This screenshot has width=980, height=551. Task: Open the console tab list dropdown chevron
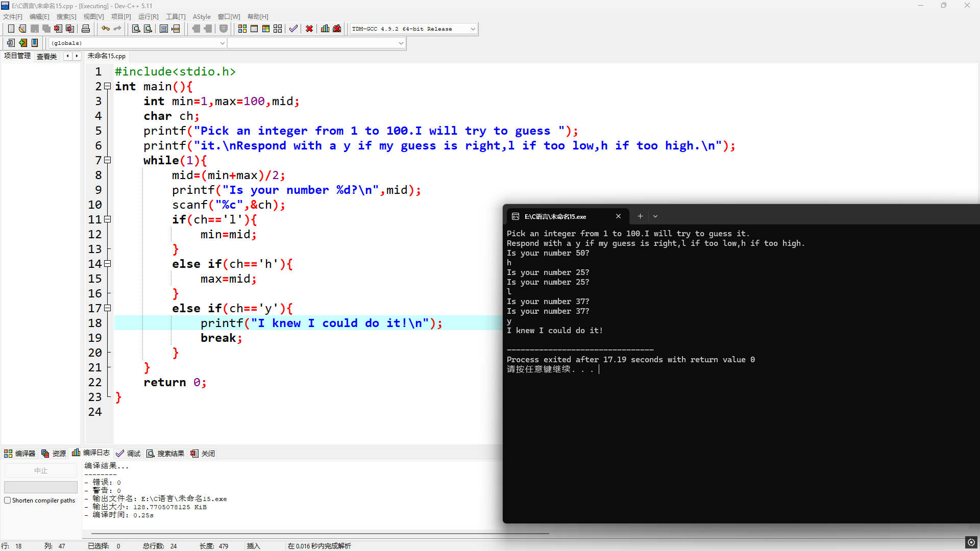click(x=655, y=216)
